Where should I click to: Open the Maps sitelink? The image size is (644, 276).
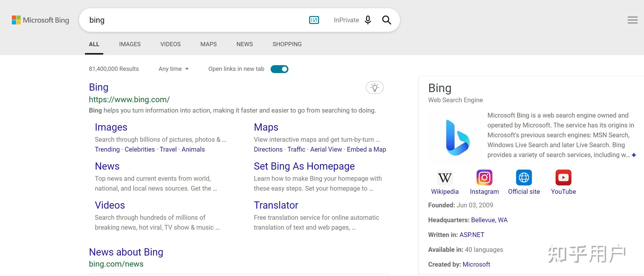pos(266,127)
